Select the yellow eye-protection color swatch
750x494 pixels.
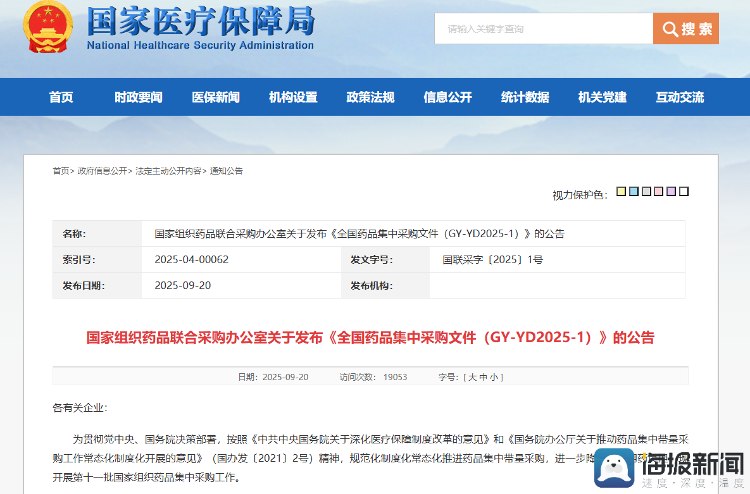(x=621, y=192)
